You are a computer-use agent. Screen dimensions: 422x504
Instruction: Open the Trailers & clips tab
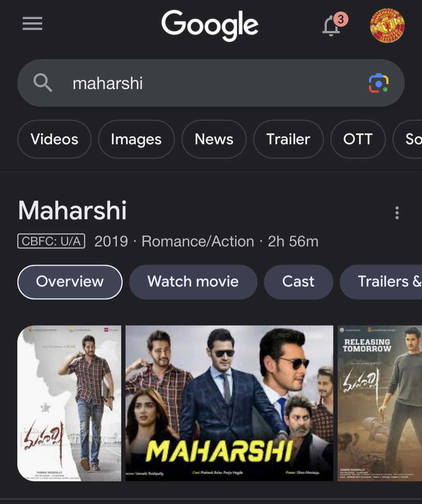381,282
